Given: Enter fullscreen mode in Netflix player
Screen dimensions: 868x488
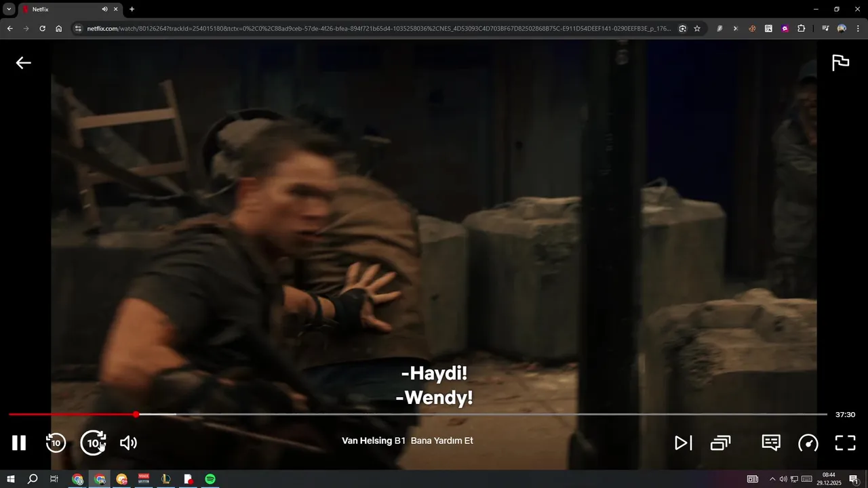Looking at the screenshot, I should pos(845,443).
